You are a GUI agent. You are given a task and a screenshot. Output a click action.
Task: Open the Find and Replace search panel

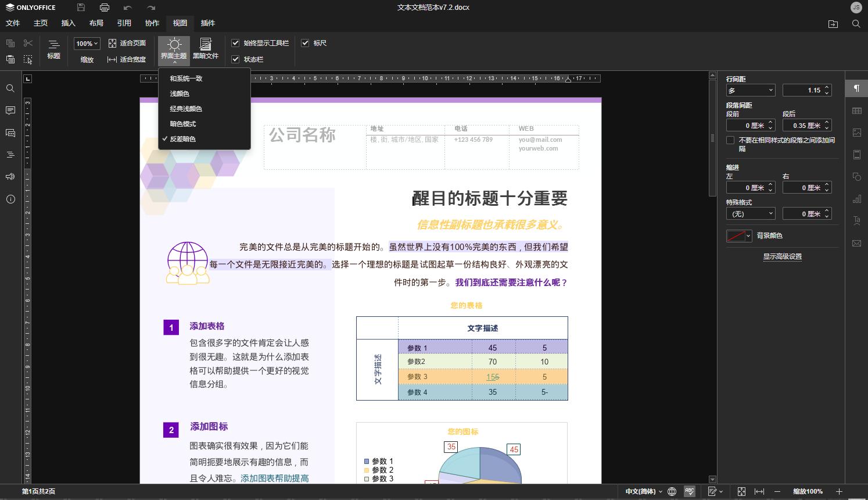tap(10, 88)
